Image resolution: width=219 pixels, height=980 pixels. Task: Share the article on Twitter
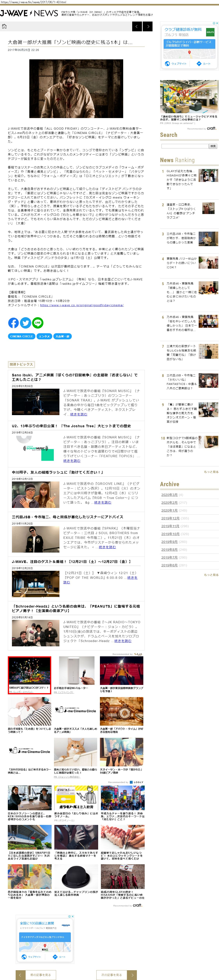(x=25, y=323)
